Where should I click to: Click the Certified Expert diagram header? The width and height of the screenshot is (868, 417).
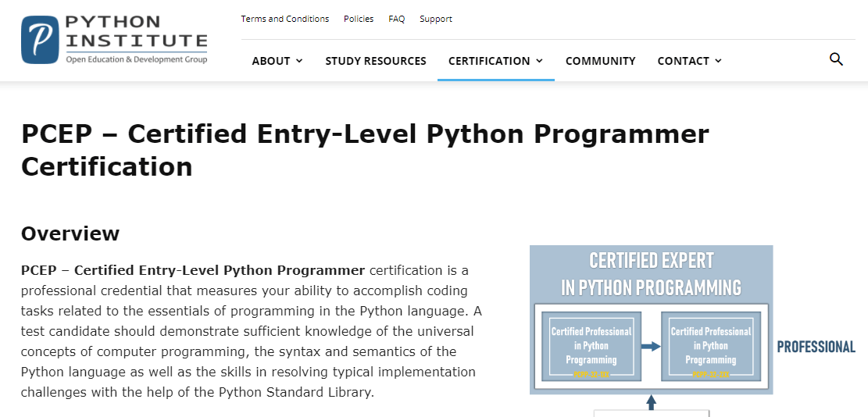coord(651,273)
